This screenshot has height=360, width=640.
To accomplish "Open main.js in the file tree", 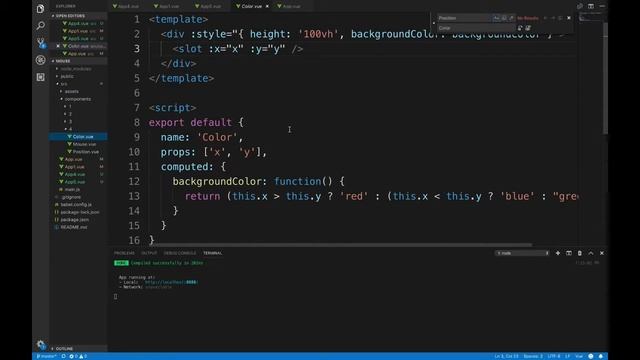I will pyautogui.click(x=72, y=189).
